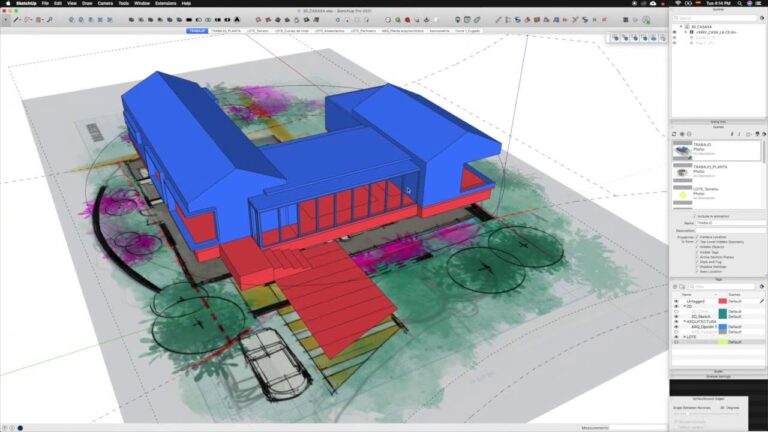The height and width of the screenshot is (432, 768).
Task: Toggle eye icon of LOTE tag folder
Action: click(676, 337)
